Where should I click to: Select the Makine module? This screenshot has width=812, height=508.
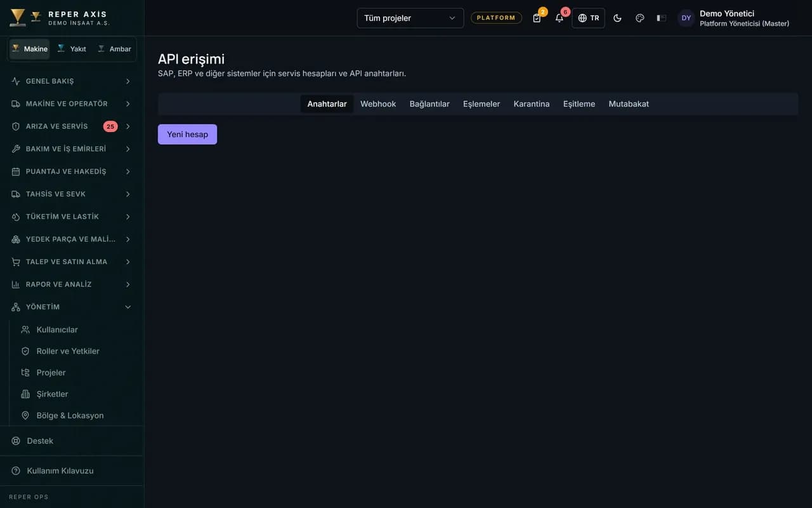pyautogui.click(x=29, y=49)
